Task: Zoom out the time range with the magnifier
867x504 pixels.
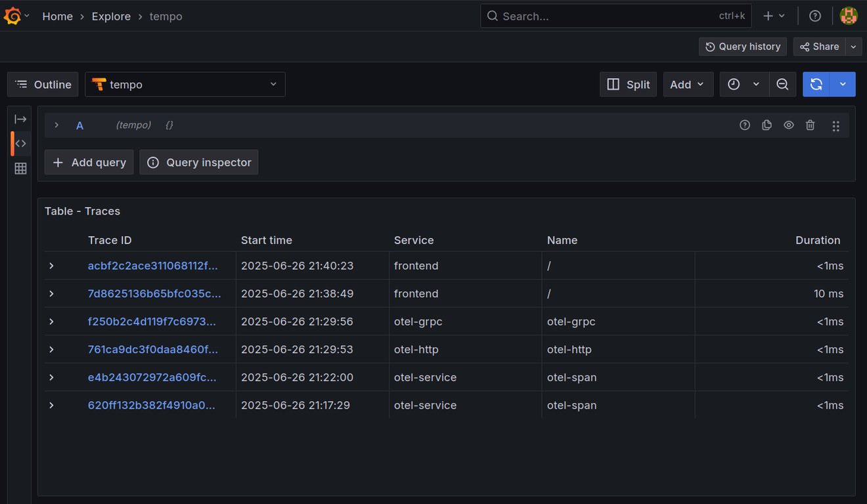Action: (782, 84)
